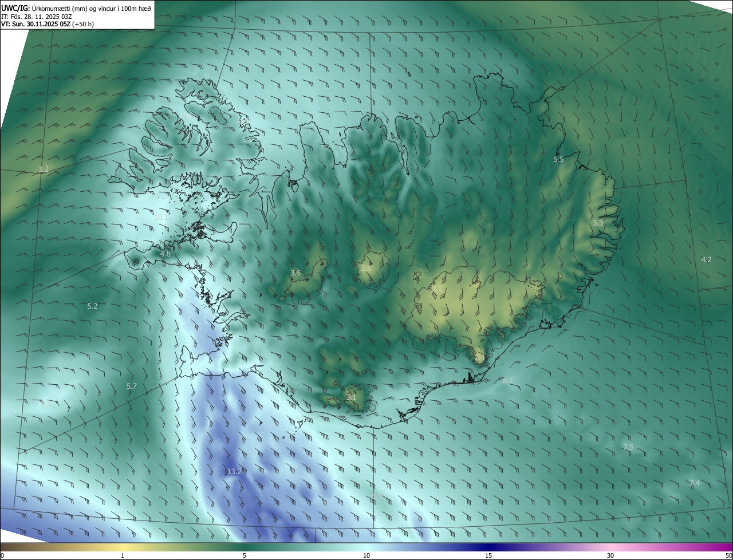Click the 5.7 value label on the map
Image resolution: width=733 pixels, height=560 pixels.
(x=132, y=387)
